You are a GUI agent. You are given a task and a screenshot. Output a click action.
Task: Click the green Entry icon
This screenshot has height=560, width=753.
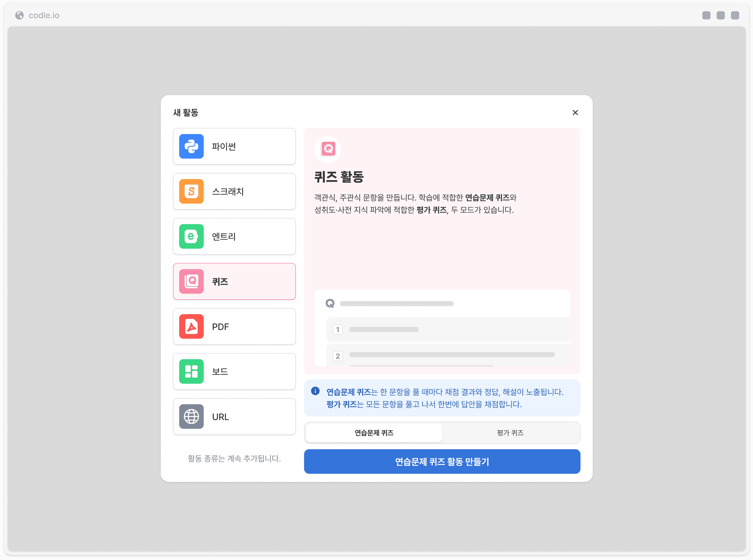tap(191, 237)
